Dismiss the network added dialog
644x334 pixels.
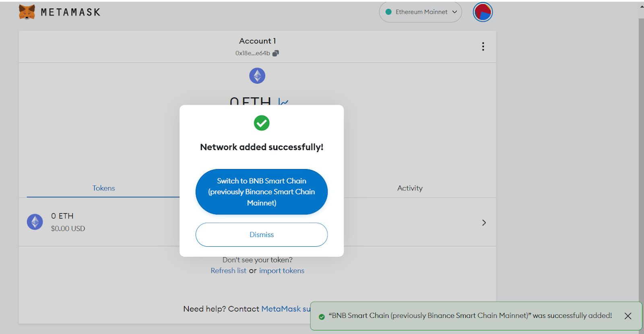(262, 235)
